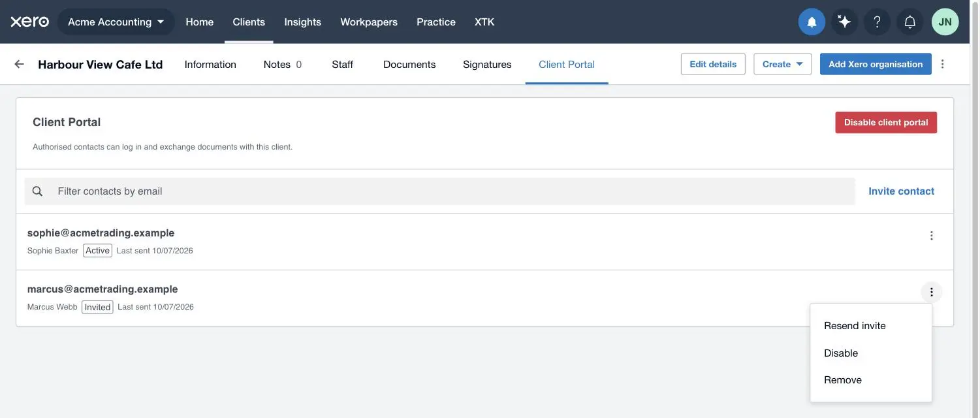Open the question mark help icon

877,22
